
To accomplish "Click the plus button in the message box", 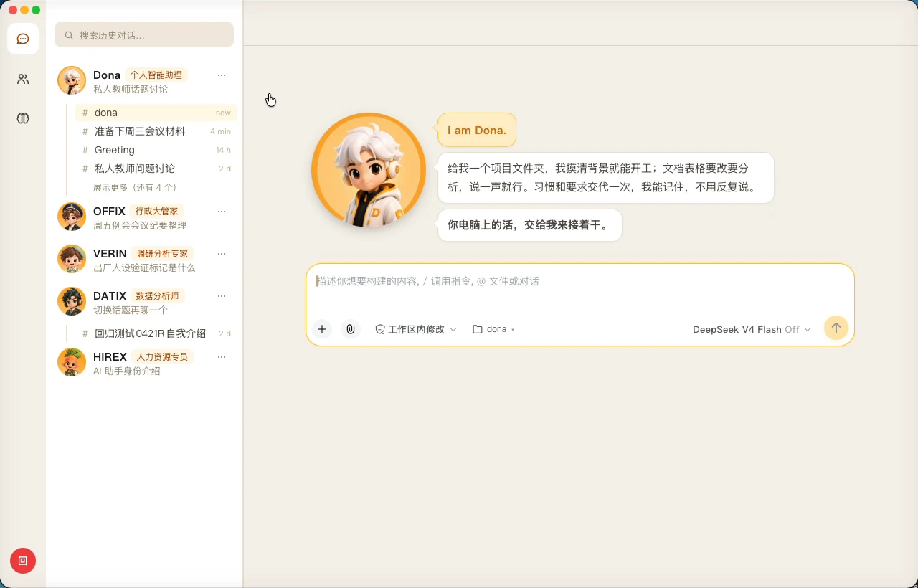I will [322, 329].
